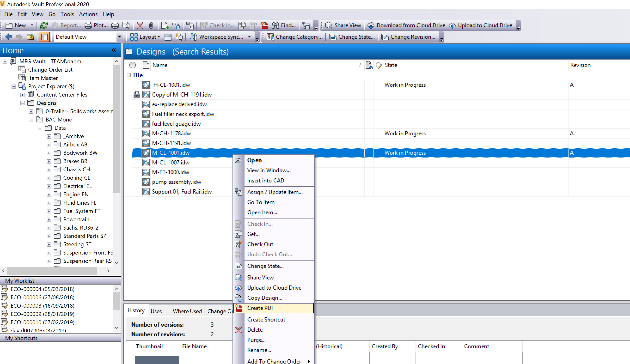630x364 pixels.
Task: Click the Plot toolbar button
Action: tap(96, 25)
